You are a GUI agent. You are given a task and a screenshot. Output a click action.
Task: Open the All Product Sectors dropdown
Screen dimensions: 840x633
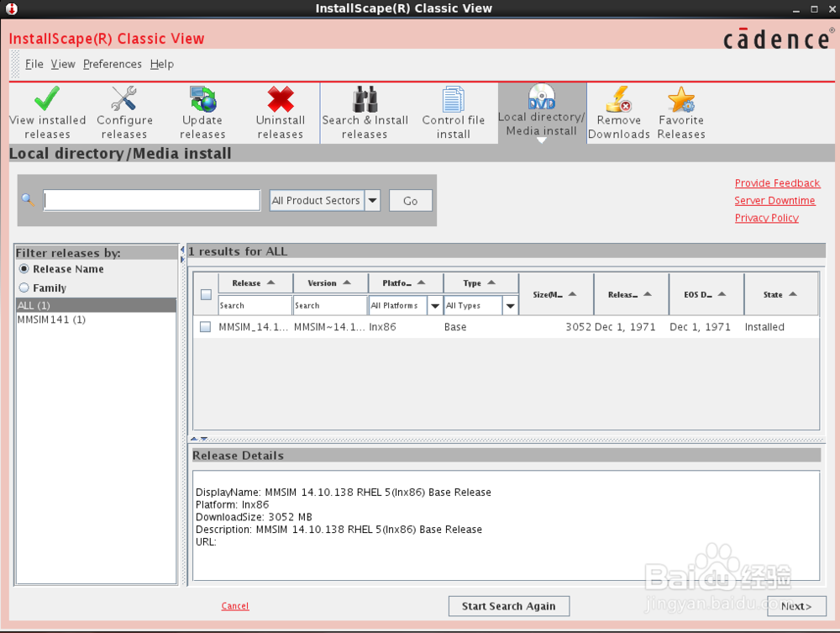point(372,200)
